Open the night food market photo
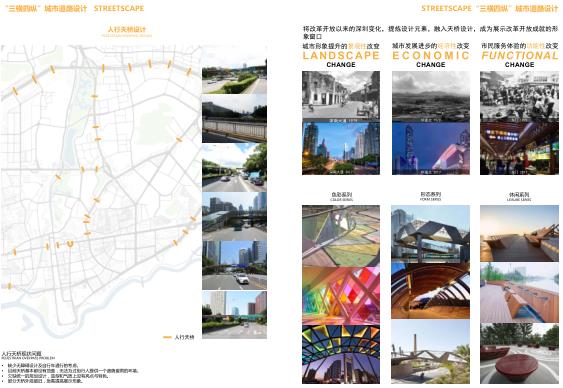Screen dimensions: 563x388 (x=520, y=149)
